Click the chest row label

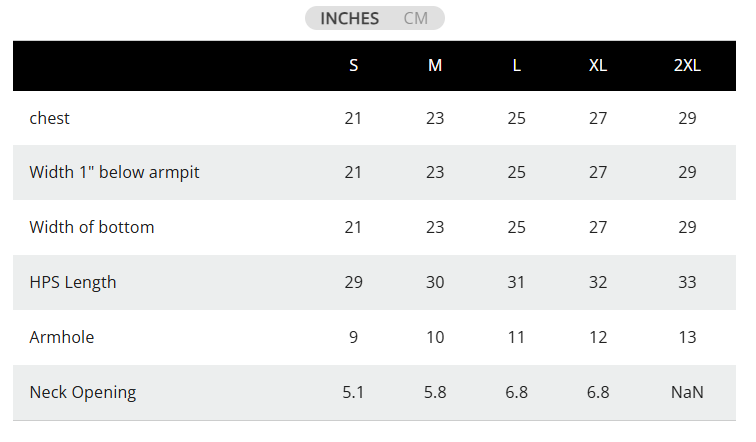point(50,118)
